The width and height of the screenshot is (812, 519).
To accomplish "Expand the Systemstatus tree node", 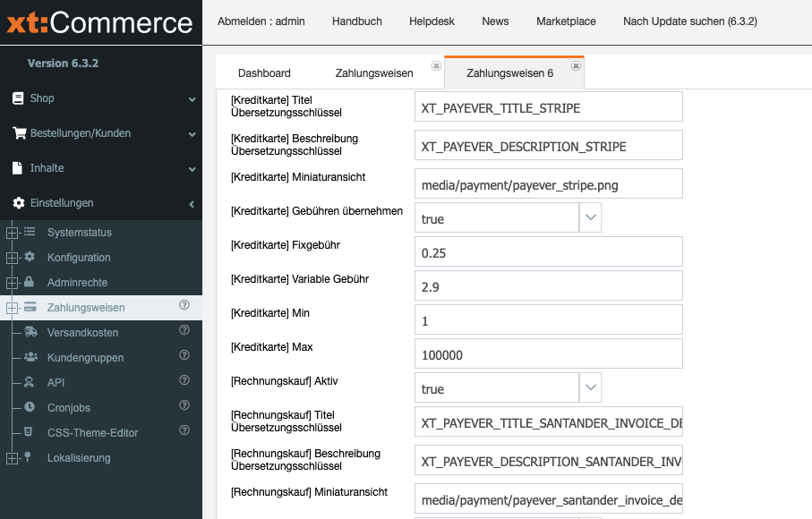I will pyautogui.click(x=12, y=233).
